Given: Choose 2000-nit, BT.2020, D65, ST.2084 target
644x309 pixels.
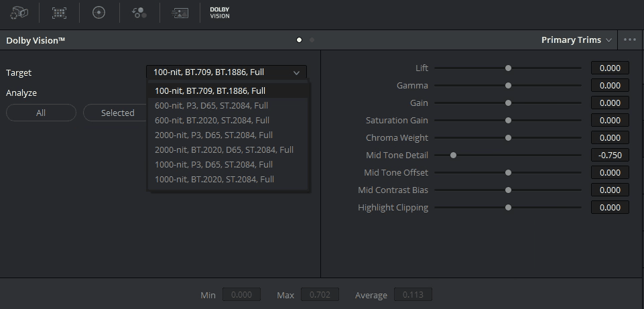Looking at the screenshot, I should [228, 150].
